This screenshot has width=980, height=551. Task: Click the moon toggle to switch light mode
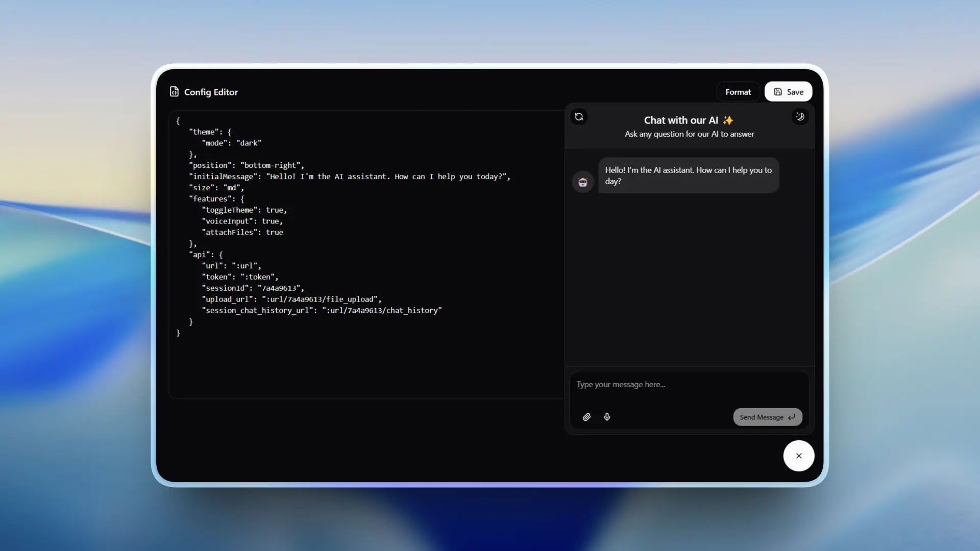click(799, 116)
